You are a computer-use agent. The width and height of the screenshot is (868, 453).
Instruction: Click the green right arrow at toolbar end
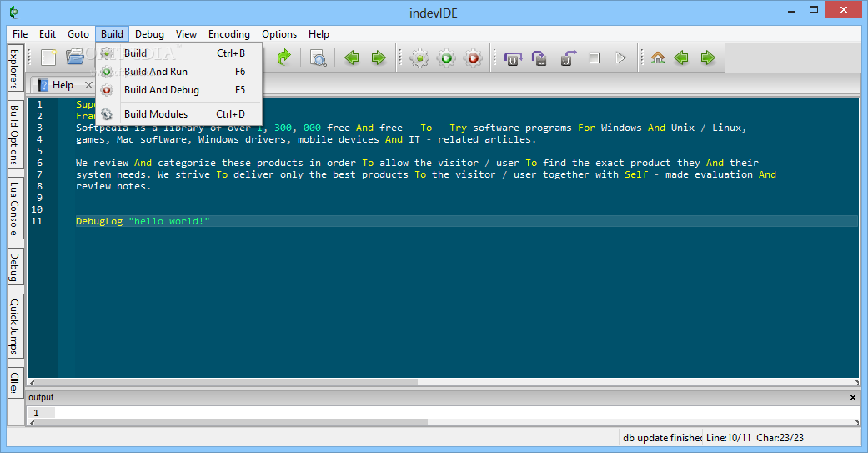708,58
